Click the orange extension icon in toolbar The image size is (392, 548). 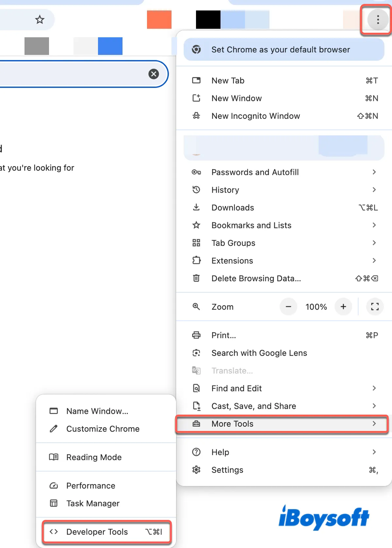[x=159, y=20]
